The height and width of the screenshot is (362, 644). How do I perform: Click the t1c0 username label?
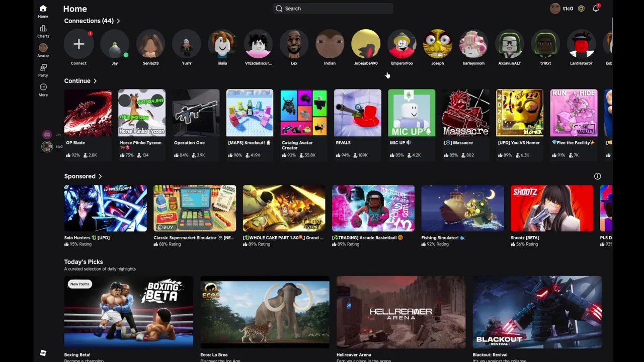coord(568,9)
